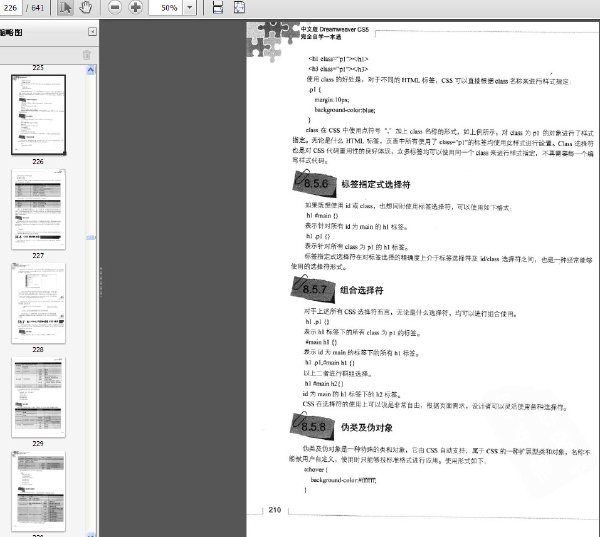Click the code line 'background-color:blue;'

coord(345,110)
